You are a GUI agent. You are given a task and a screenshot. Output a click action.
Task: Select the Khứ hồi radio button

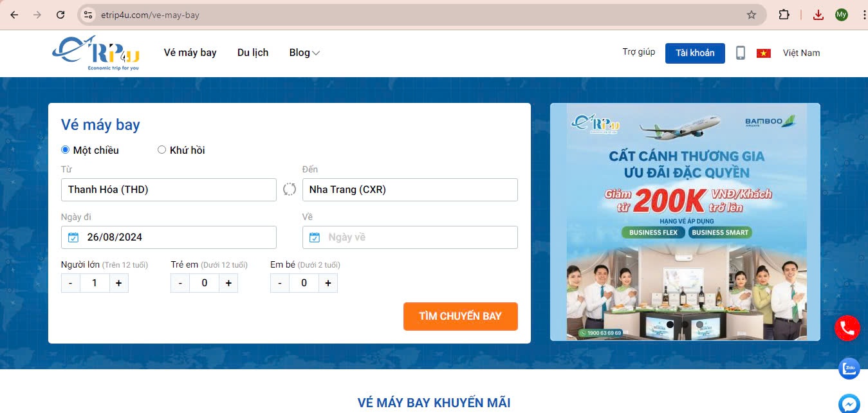(162, 150)
